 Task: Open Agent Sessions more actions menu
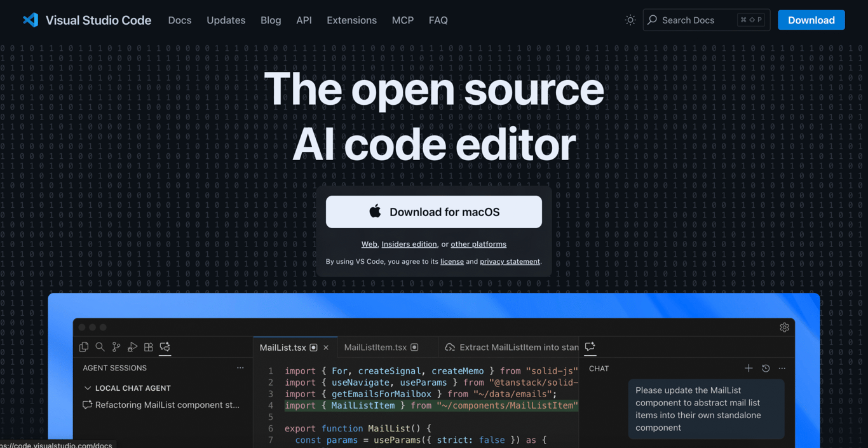(240, 367)
